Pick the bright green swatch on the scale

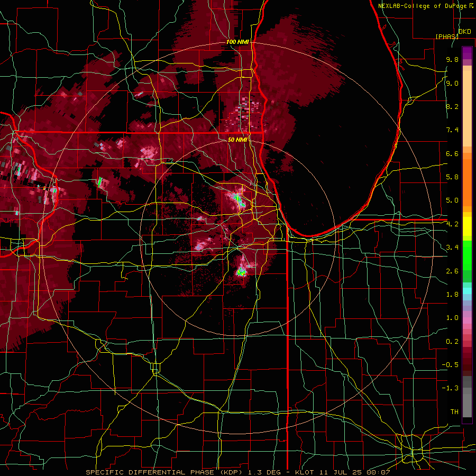click(x=467, y=255)
